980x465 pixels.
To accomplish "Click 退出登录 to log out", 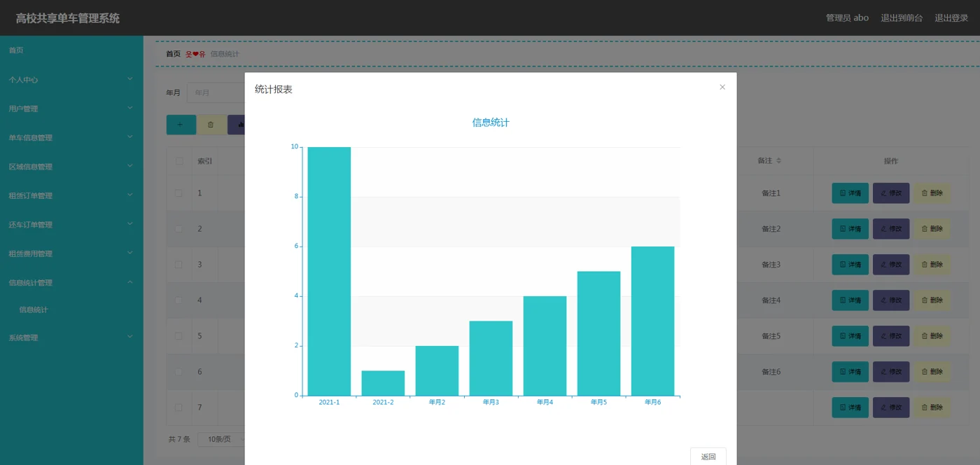I will pos(951,18).
